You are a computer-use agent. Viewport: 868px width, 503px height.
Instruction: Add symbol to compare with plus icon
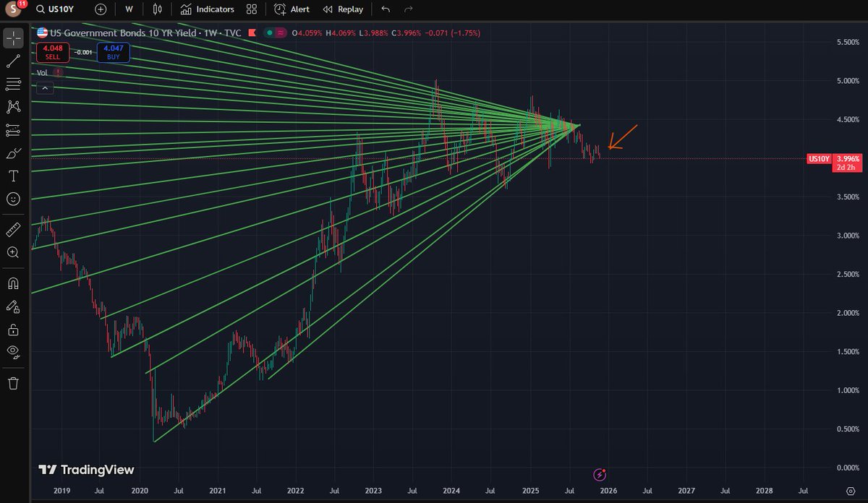[100, 9]
